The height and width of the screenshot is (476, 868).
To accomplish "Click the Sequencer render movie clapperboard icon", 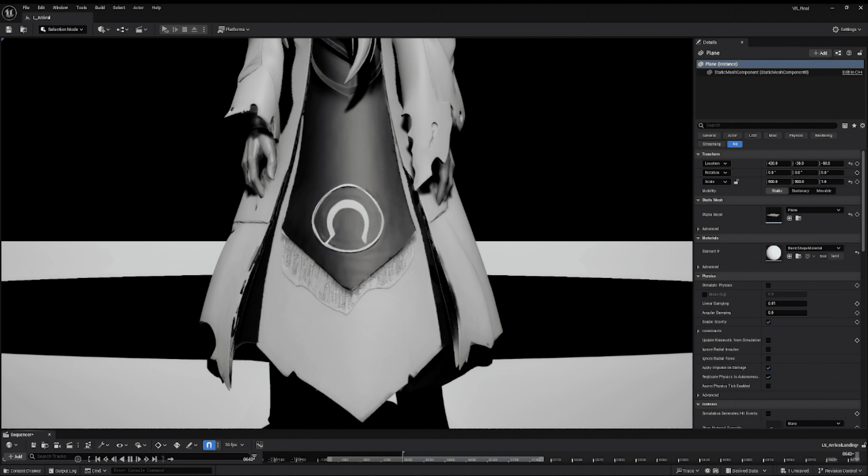I will [x=69, y=445].
